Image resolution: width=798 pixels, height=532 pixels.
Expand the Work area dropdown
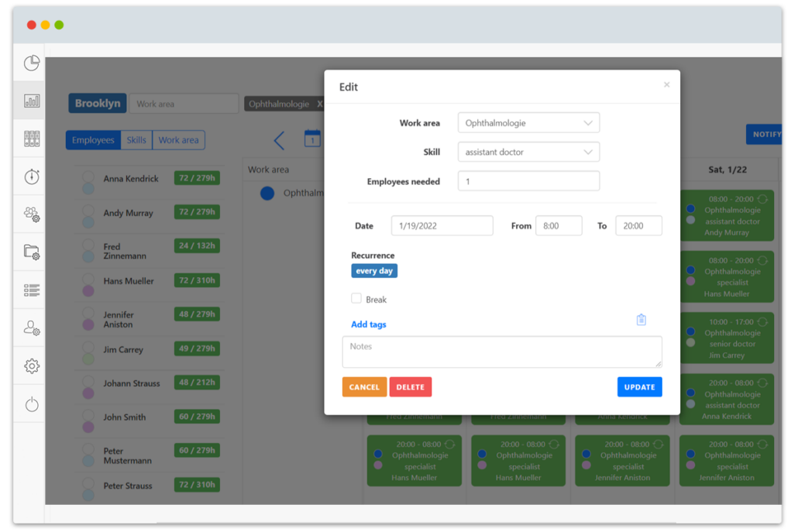pyautogui.click(x=528, y=123)
